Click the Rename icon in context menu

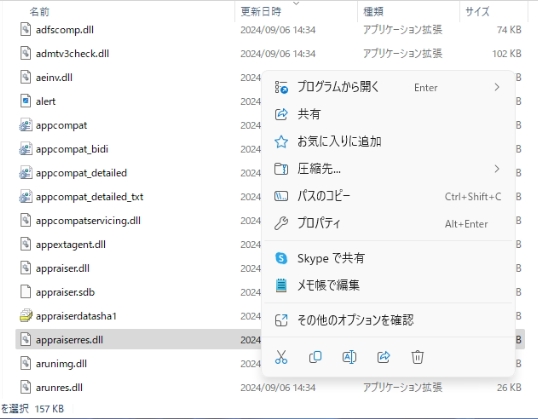click(x=349, y=357)
